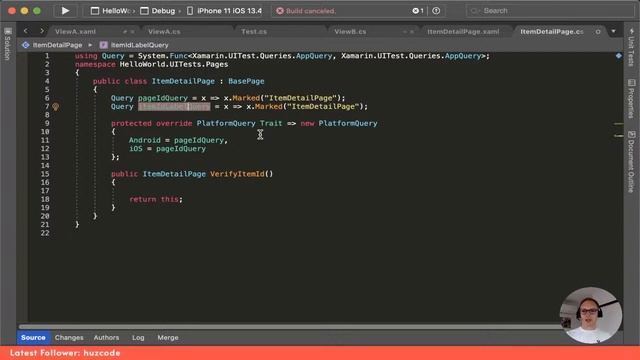Image resolution: width=640 pixels, height=360 pixels.
Task: Click iOS assignment on line 12
Action: (167, 149)
